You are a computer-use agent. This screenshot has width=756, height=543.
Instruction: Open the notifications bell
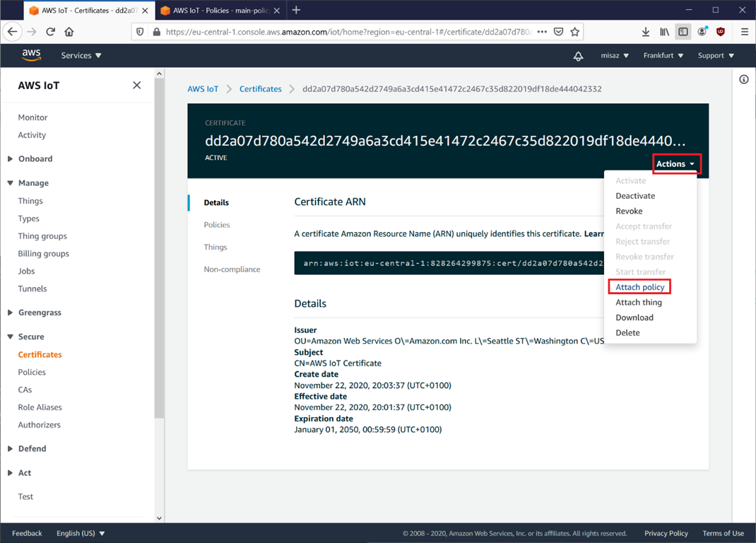[x=578, y=56]
